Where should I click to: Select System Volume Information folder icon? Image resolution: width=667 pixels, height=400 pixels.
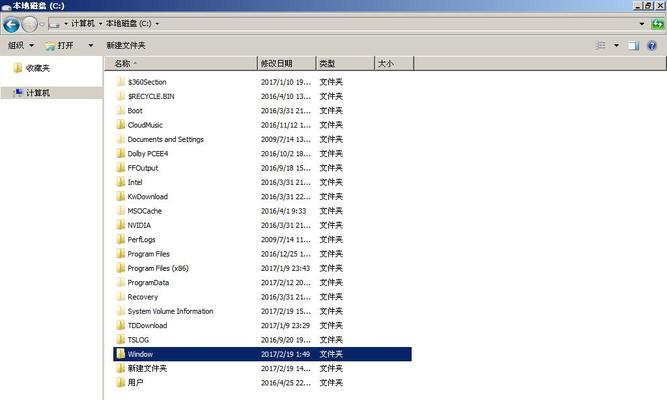pyautogui.click(x=121, y=311)
